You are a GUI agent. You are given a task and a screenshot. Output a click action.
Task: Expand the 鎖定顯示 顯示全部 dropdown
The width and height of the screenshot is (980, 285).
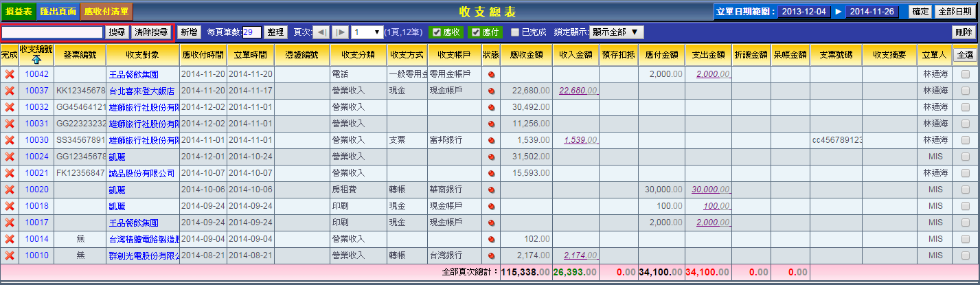[617, 32]
